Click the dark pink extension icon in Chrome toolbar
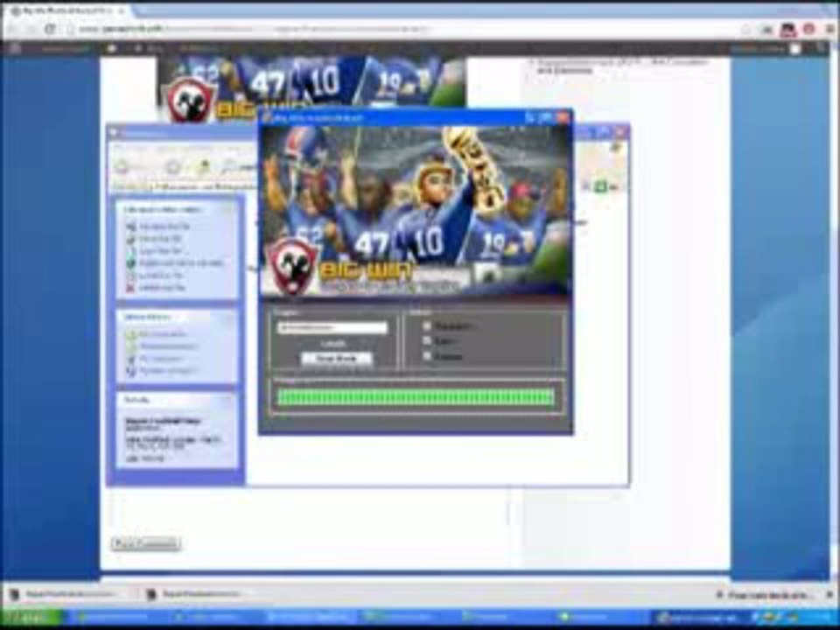 [x=788, y=30]
